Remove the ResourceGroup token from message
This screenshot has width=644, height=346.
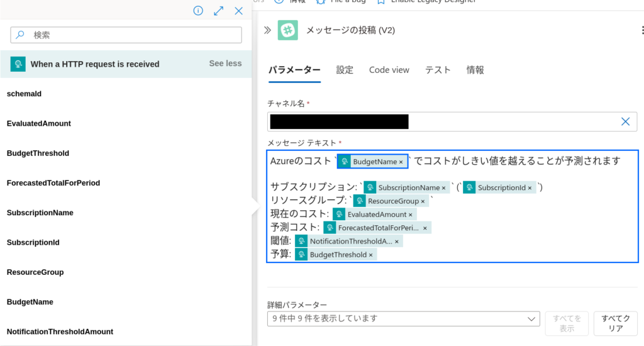coord(423,201)
